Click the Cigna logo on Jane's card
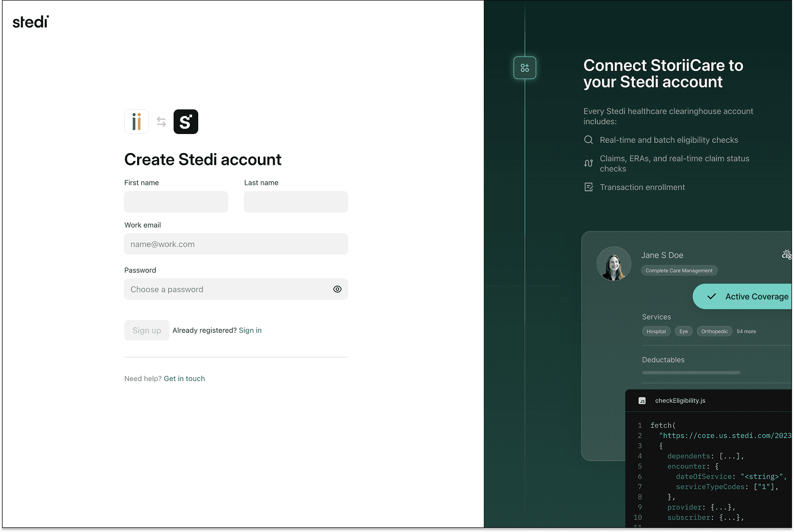794x532 pixels. coord(786,254)
